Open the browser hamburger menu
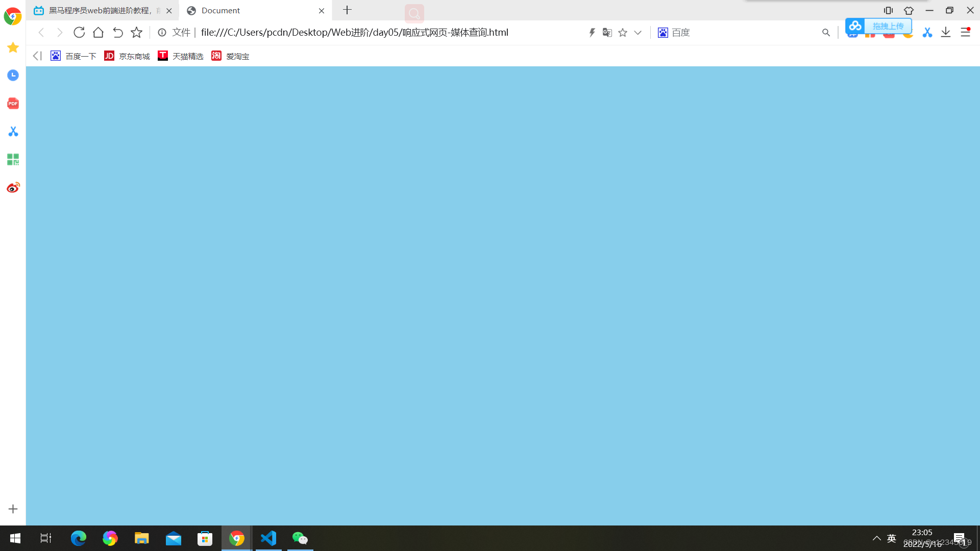This screenshot has width=980, height=551. [x=965, y=32]
